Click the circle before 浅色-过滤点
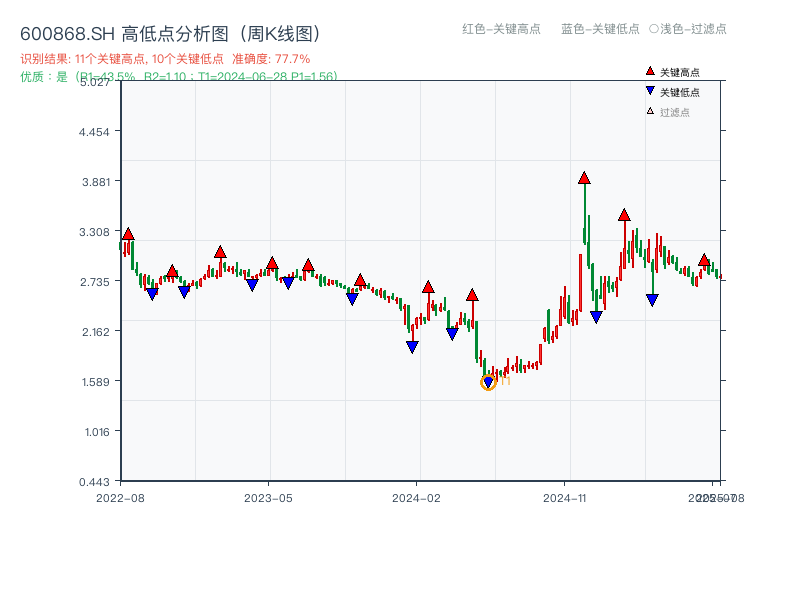Image resolution: width=800 pixels, height=600 pixels. tap(654, 29)
